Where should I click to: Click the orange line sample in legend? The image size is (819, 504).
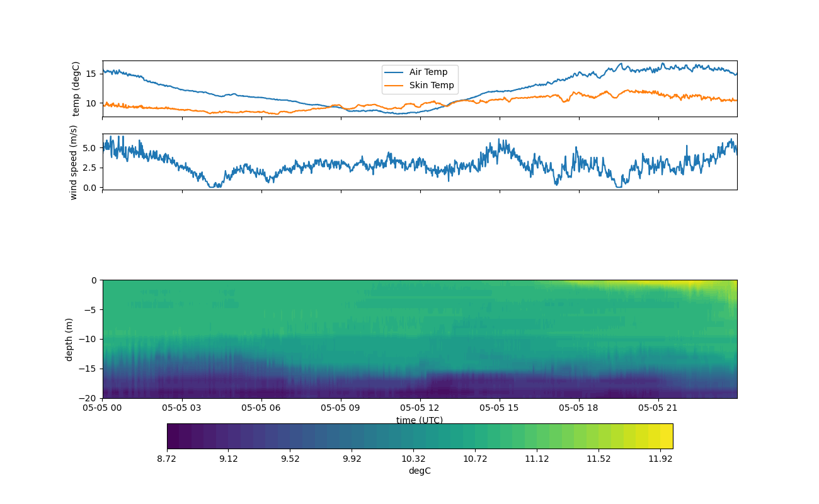(394, 86)
